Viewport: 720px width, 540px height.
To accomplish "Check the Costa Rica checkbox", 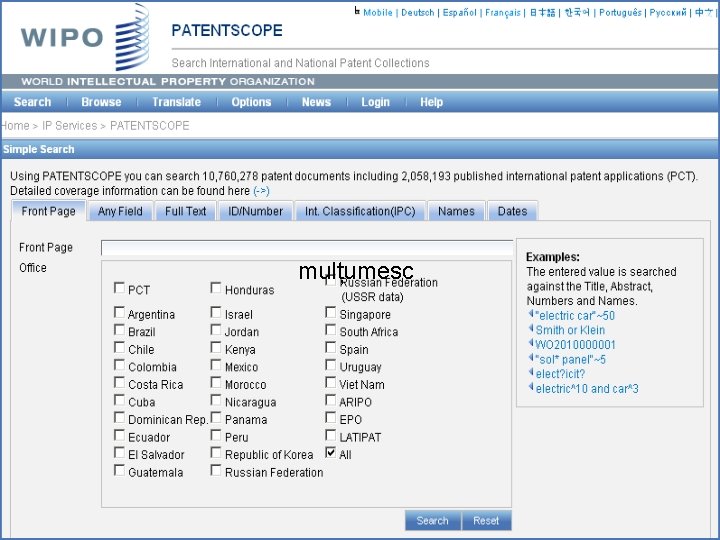I will pos(119,382).
